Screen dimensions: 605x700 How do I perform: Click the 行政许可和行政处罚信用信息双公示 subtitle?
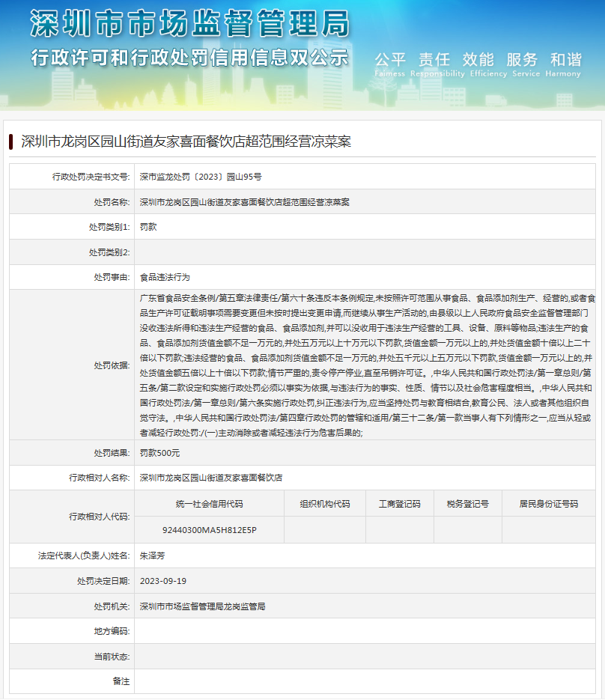pyautogui.click(x=189, y=58)
